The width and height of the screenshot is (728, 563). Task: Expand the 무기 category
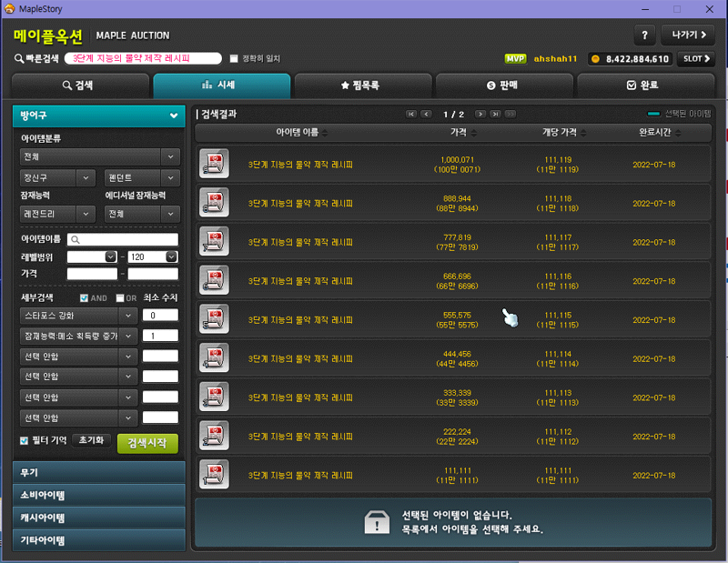98,472
